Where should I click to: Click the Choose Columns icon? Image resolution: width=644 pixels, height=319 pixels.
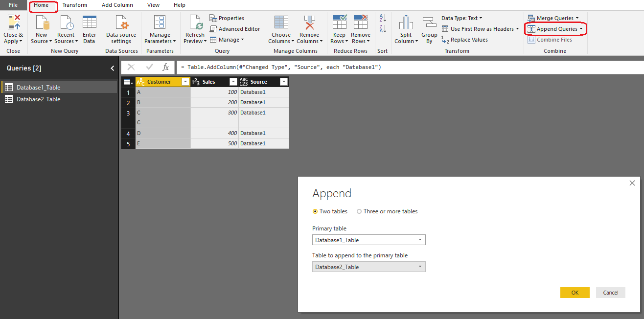[x=281, y=23]
